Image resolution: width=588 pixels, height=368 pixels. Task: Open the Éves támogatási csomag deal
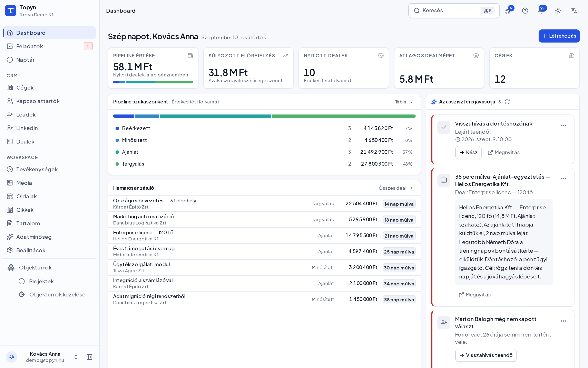click(x=264, y=251)
